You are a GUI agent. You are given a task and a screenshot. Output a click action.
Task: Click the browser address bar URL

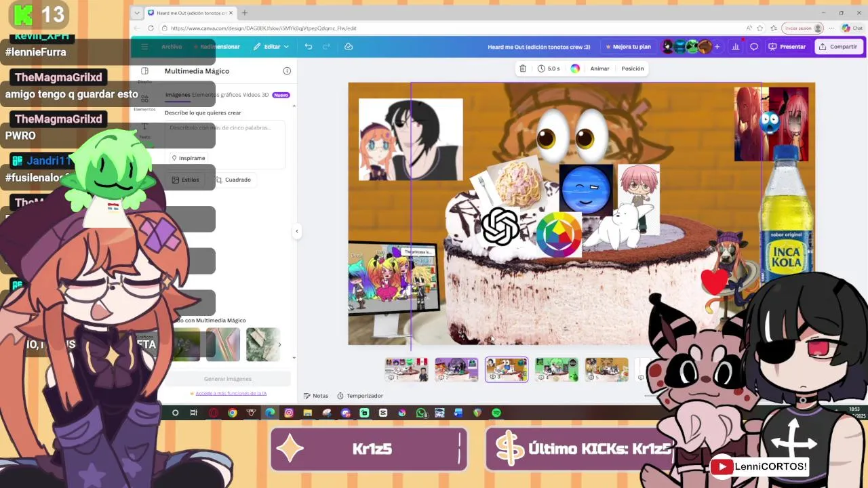click(264, 28)
